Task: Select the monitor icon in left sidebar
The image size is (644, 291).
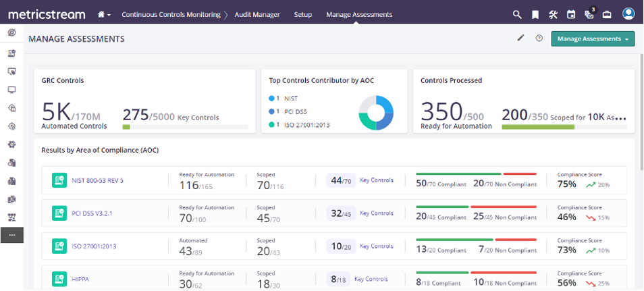Action: tap(11, 90)
